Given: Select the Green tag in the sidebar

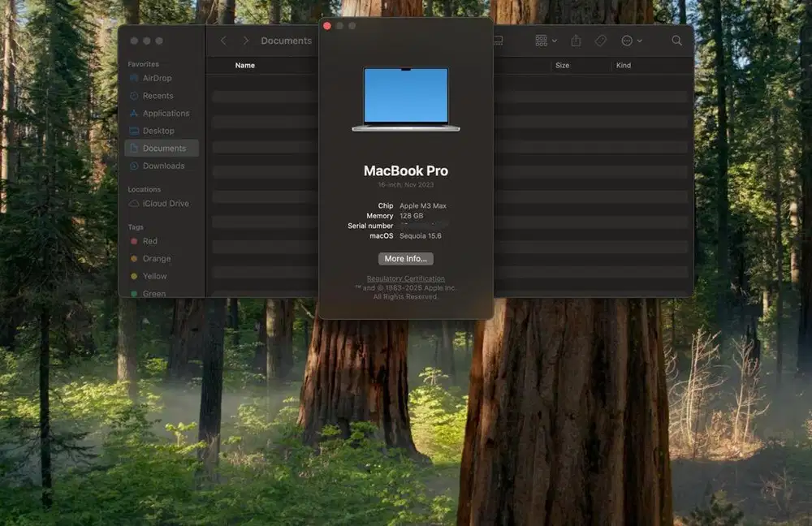Looking at the screenshot, I should 152,293.
